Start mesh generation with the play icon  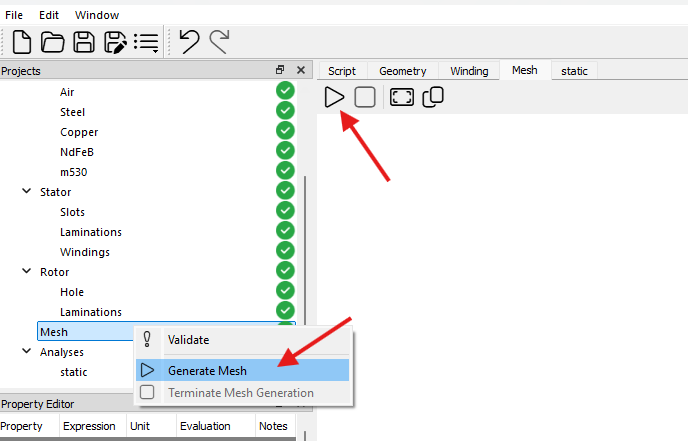[335, 97]
